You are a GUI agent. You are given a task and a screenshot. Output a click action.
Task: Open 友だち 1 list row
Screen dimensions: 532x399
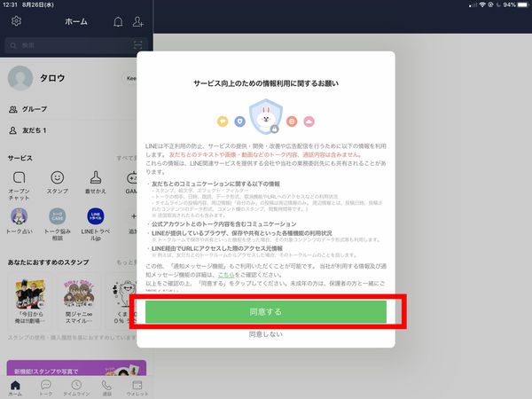tap(72, 130)
